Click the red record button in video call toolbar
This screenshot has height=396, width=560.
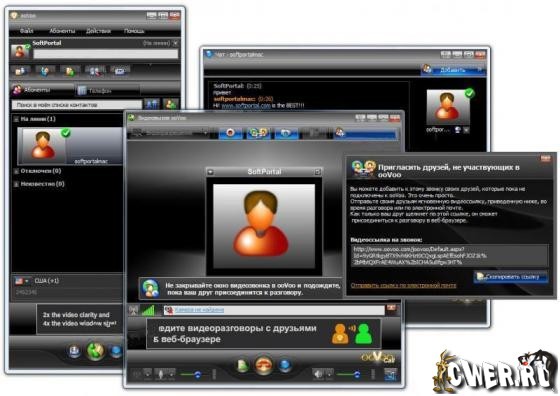tap(230, 133)
